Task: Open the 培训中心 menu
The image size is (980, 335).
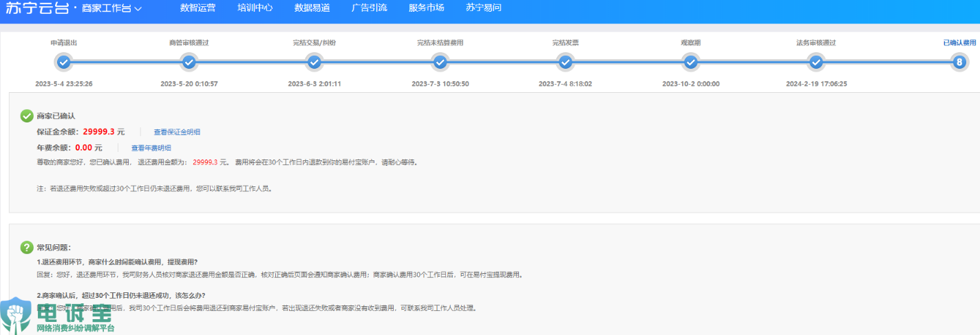Action: click(255, 8)
